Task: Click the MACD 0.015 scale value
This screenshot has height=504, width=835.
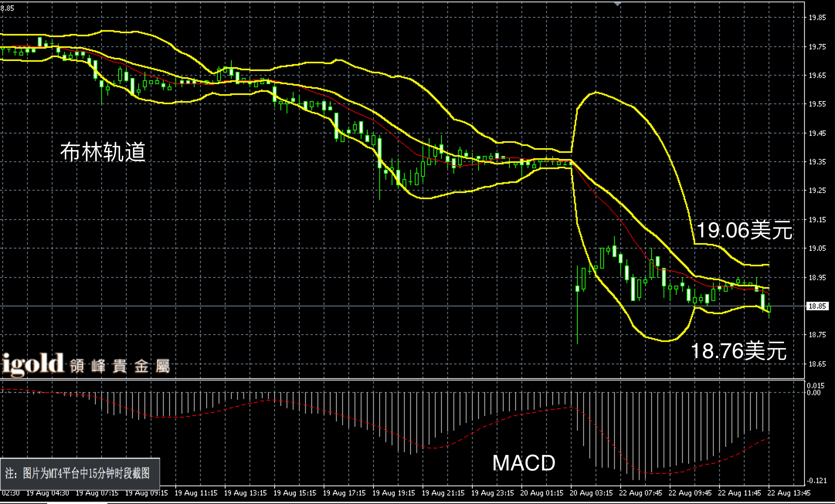Action: [x=815, y=386]
